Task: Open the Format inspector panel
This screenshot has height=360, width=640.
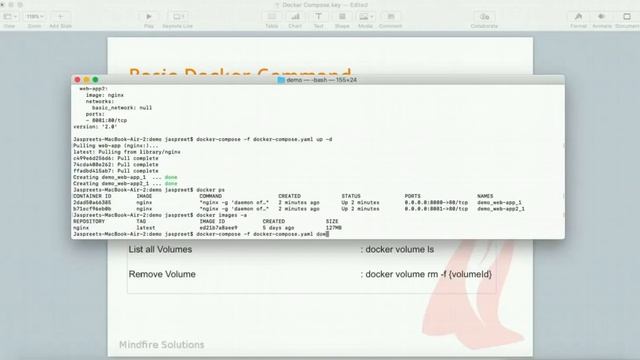Action: click(x=578, y=17)
